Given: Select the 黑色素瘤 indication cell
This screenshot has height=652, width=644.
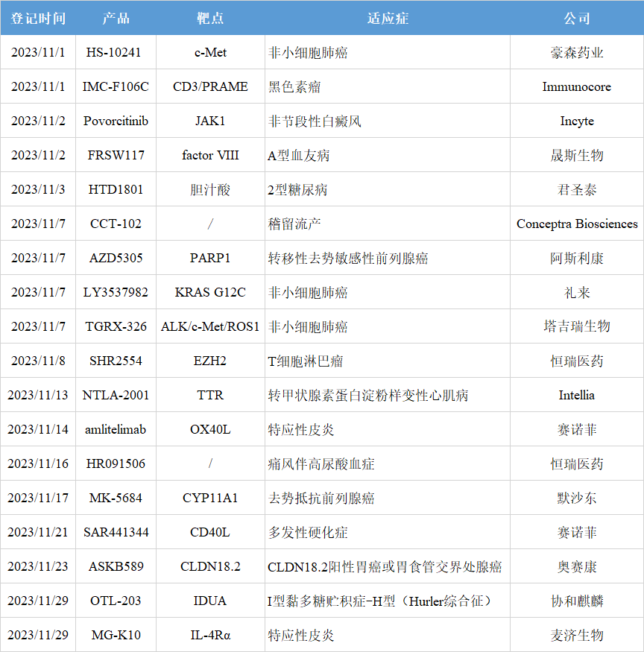Looking at the screenshot, I should pyautogui.click(x=294, y=87).
